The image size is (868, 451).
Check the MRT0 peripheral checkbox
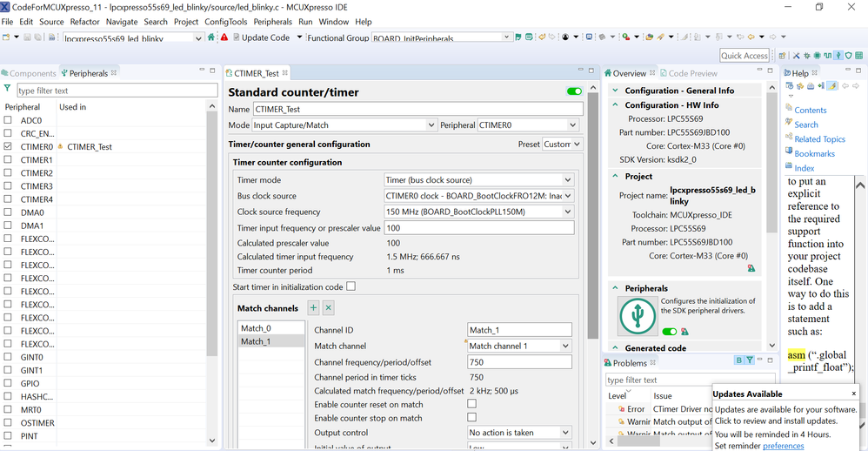coord(8,409)
